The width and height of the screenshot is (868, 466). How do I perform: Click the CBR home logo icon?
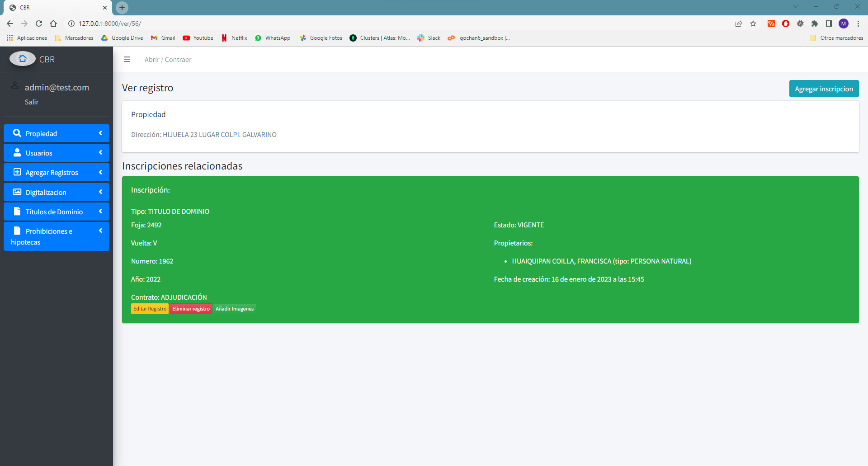click(22, 59)
